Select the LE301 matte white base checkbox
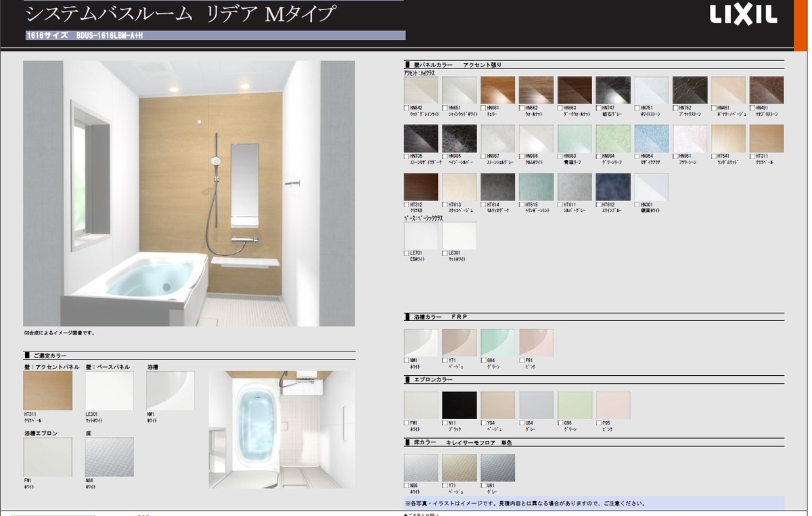This screenshot has width=812, height=516. click(x=445, y=253)
